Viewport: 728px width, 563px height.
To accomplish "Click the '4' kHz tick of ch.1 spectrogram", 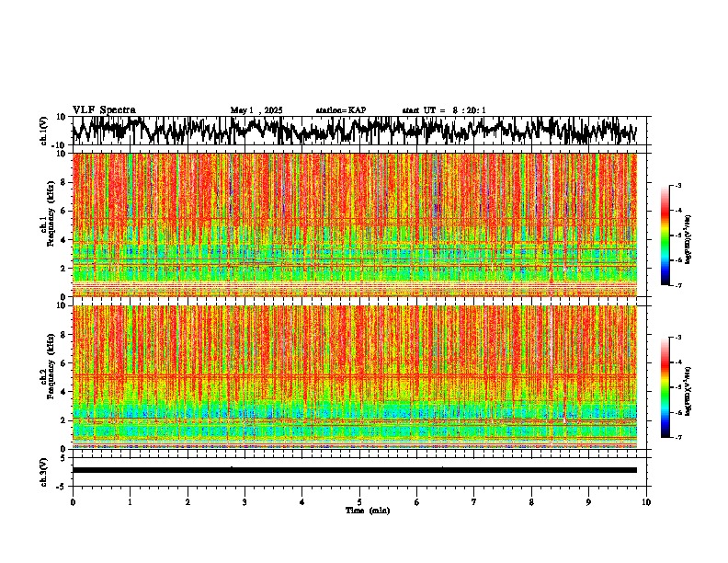I will (64, 240).
